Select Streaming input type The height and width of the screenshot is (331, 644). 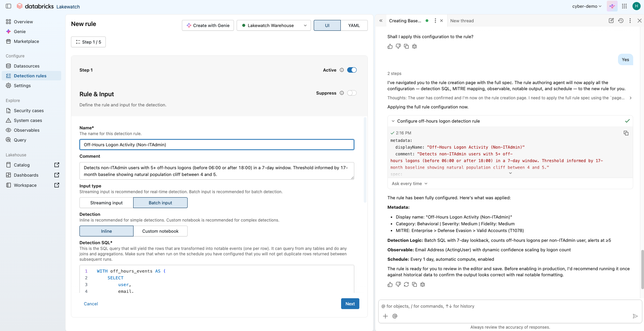(106, 203)
